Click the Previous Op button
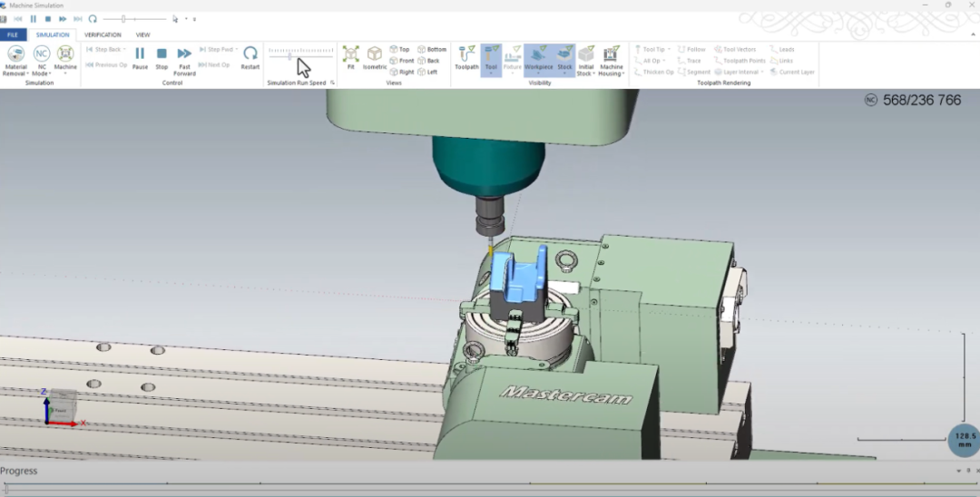The image size is (980, 497). pyautogui.click(x=106, y=64)
